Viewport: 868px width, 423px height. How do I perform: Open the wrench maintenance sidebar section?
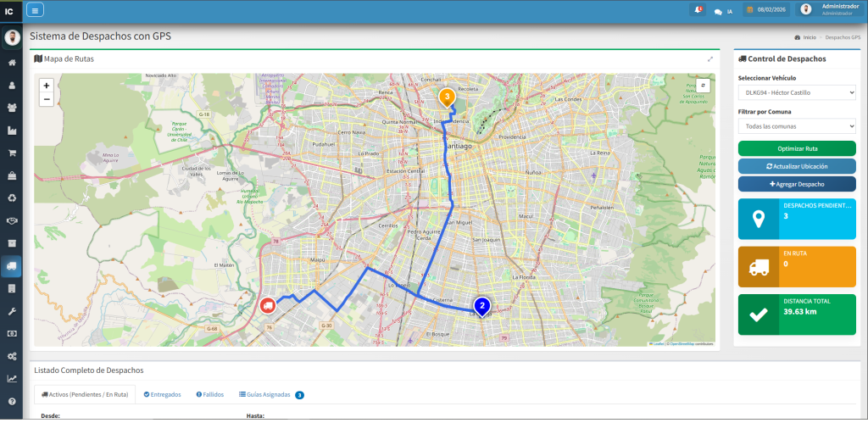tap(12, 311)
